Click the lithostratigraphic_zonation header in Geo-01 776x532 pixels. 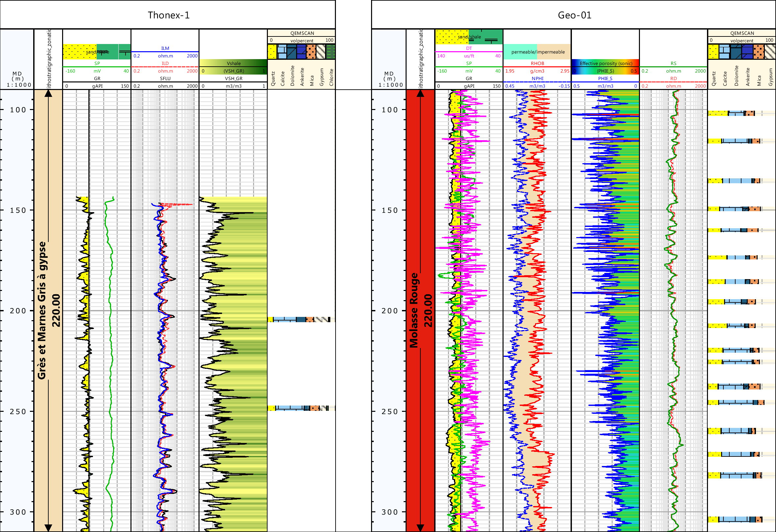(421, 59)
